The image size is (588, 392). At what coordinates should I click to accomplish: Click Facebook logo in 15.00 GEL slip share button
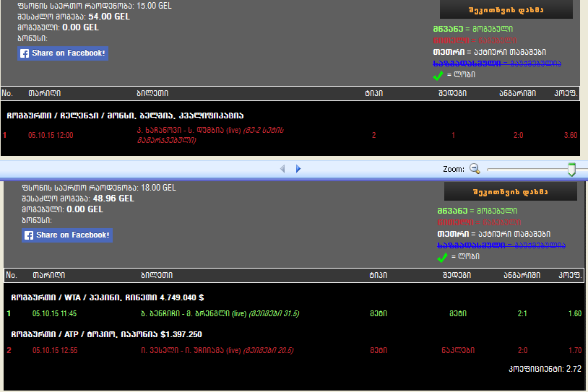pyautogui.click(x=25, y=53)
